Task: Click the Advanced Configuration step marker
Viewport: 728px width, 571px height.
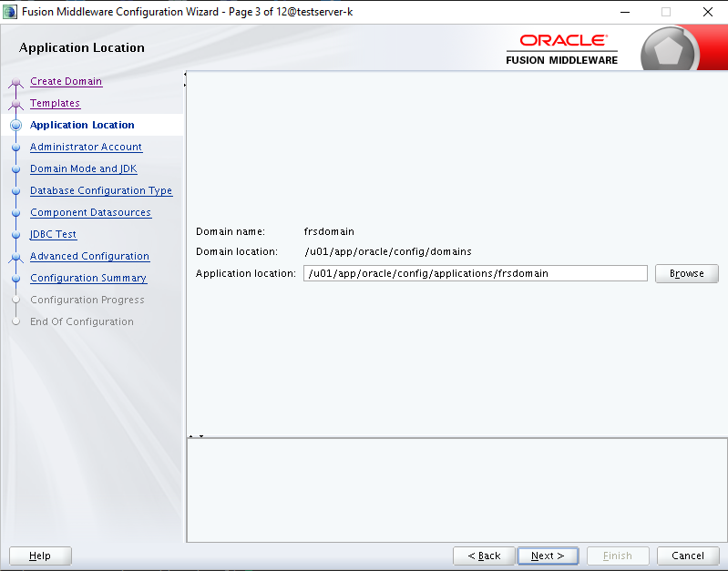Action: coord(16,257)
